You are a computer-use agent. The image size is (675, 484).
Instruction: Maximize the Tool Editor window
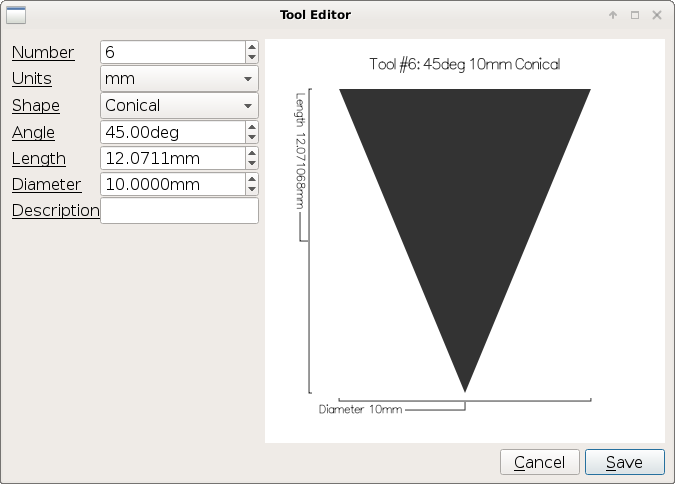635,15
